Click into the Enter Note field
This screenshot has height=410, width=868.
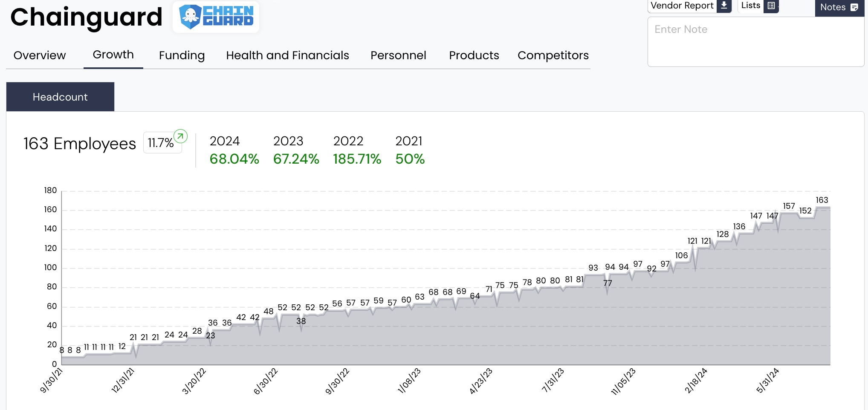(755, 42)
